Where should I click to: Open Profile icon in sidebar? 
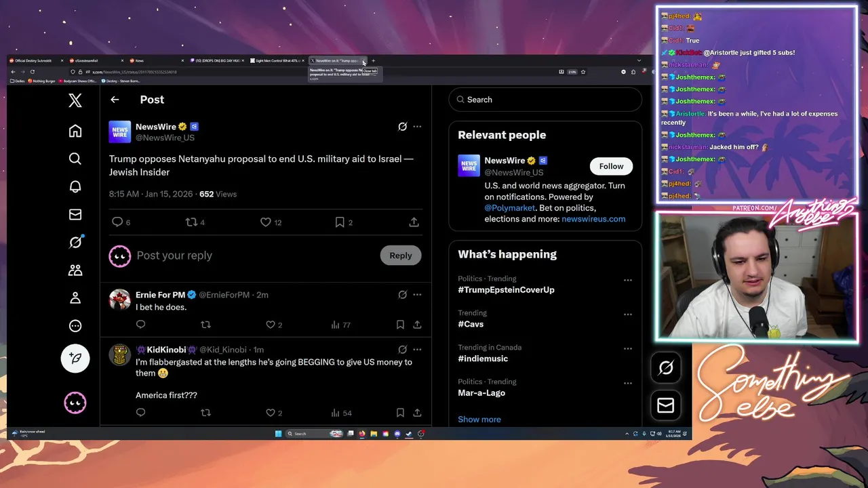tap(75, 298)
